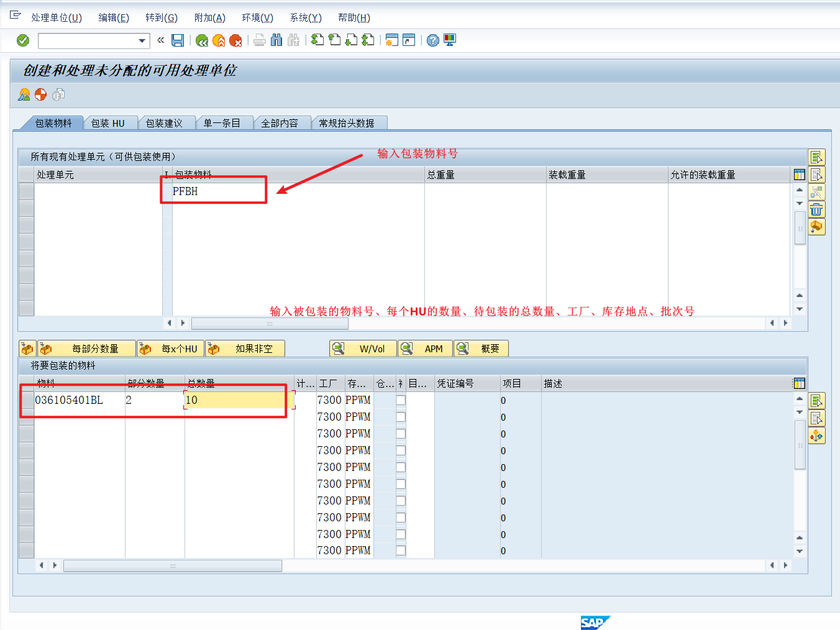Tick the checkbox in the sixth material row
This screenshot has width=840, height=630.
(x=401, y=484)
